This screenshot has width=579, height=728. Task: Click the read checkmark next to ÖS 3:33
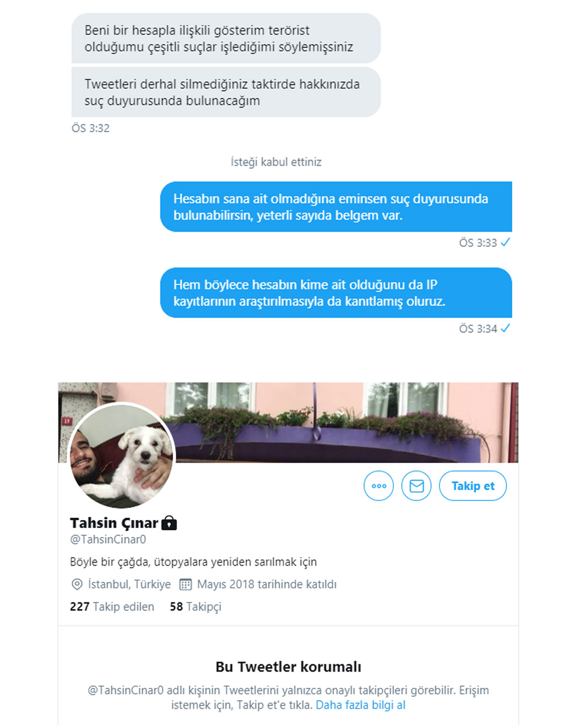click(x=505, y=243)
